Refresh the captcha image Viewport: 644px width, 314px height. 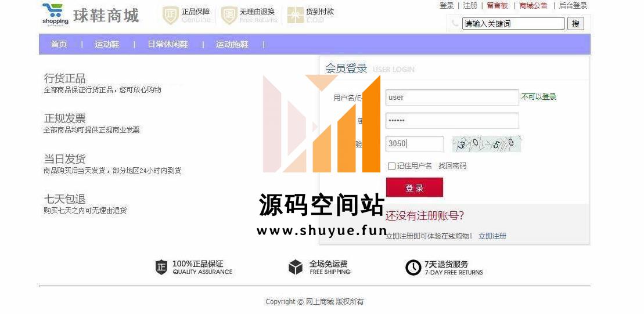click(486, 144)
